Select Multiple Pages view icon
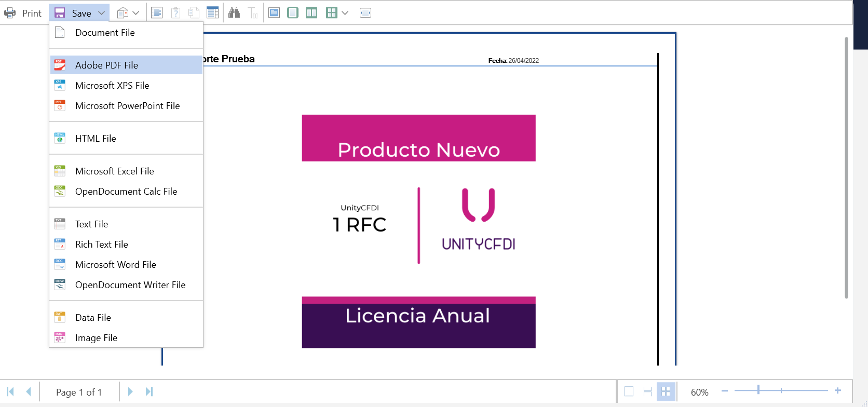The width and height of the screenshot is (868, 407). 332,13
